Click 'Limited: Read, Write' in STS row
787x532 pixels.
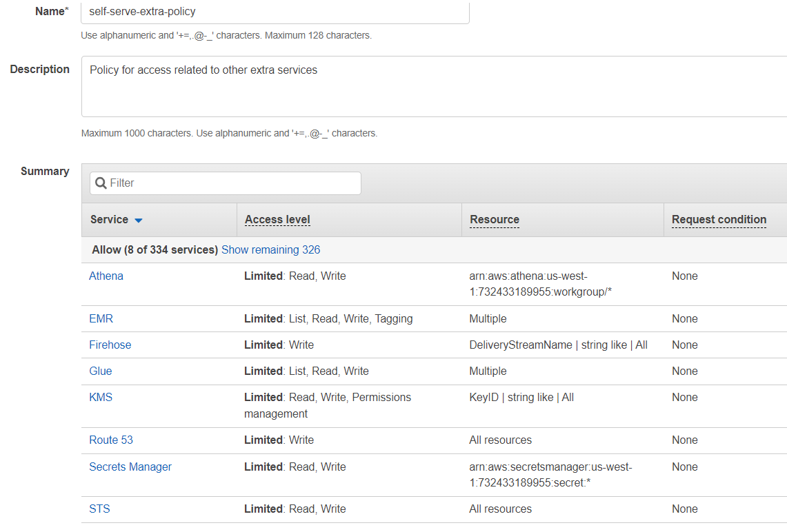pyautogui.click(x=295, y=509)
